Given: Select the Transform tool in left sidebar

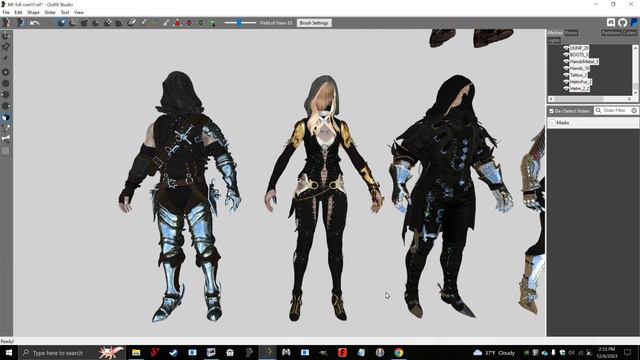Looking at the screenshot, I should [6, 36].
